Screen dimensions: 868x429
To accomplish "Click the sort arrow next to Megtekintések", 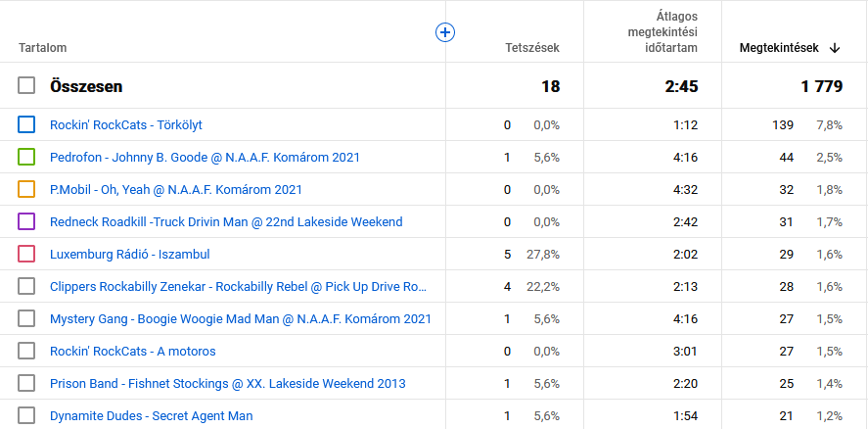I will [835, 47].
